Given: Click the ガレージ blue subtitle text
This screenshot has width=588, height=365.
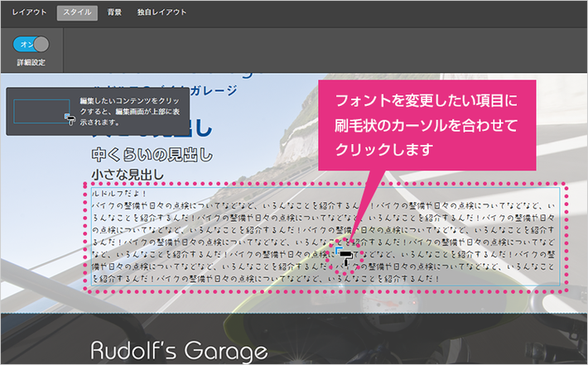Looking at the screenshot, I should (x=214, y=91).
